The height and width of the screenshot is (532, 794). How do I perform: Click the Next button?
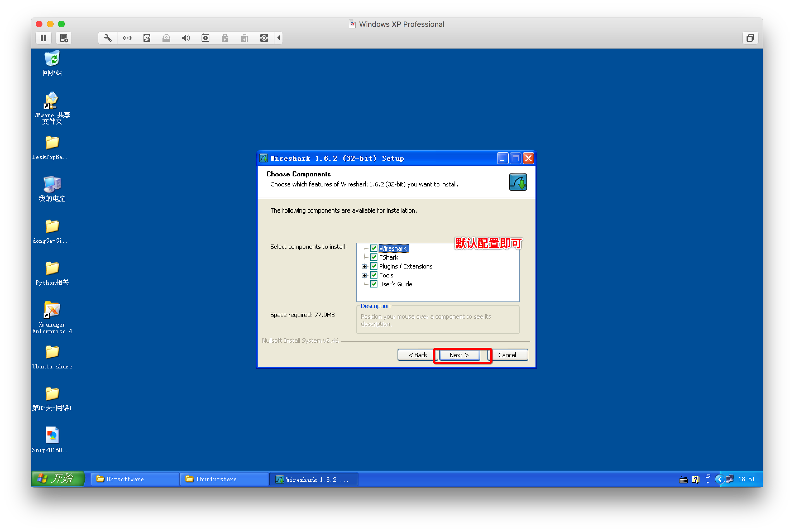(x=459, y=355)
